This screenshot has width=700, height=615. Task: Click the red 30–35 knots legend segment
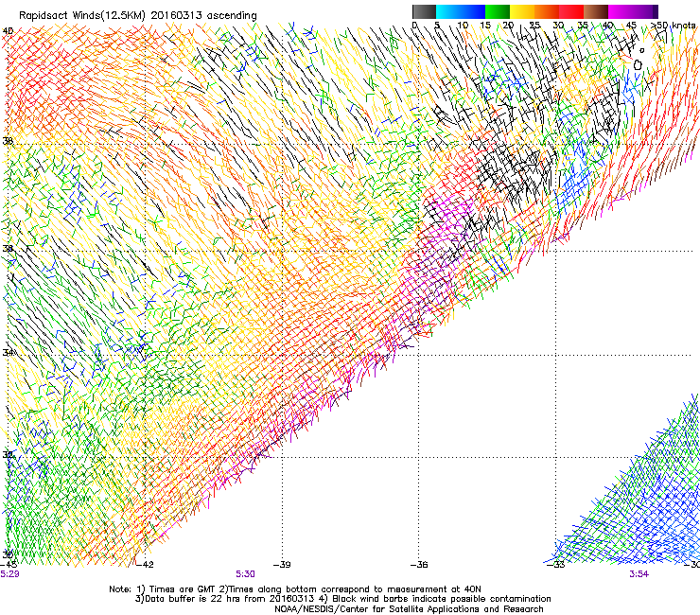click(x=571, y=11)
